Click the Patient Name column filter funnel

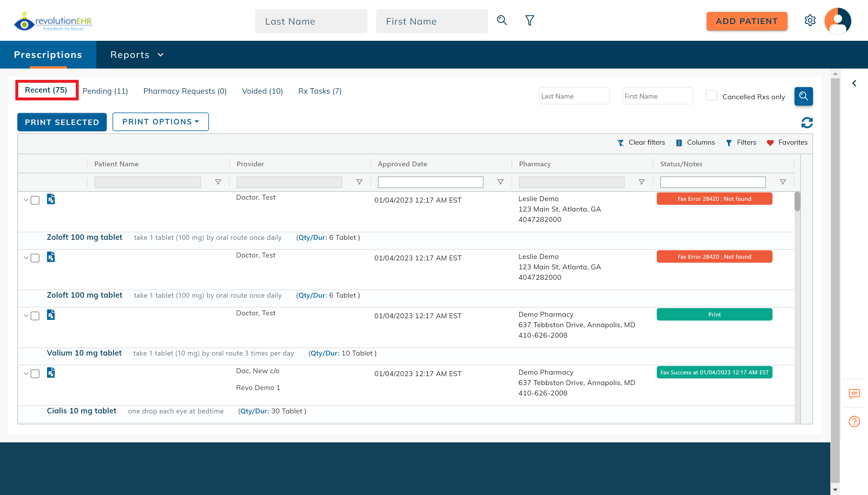coord(218,182)
